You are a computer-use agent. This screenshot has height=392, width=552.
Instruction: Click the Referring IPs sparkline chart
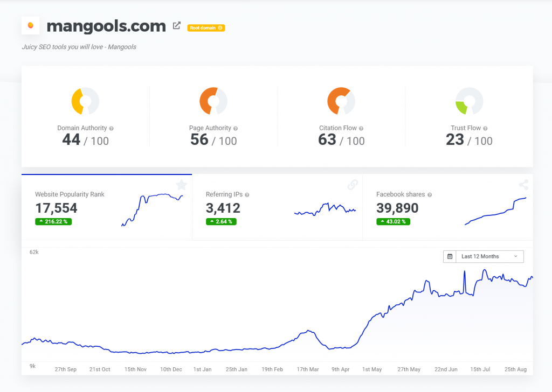pos(325,209)
